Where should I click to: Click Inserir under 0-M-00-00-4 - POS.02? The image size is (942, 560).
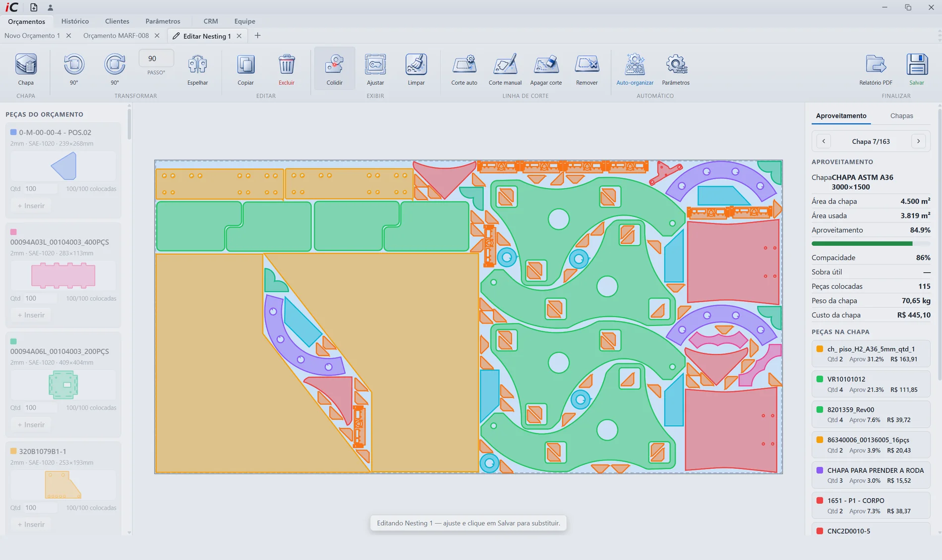tap(31, 206)
